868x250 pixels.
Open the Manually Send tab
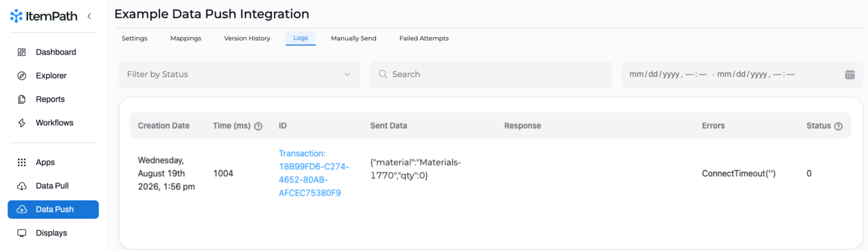coord(353,38)
